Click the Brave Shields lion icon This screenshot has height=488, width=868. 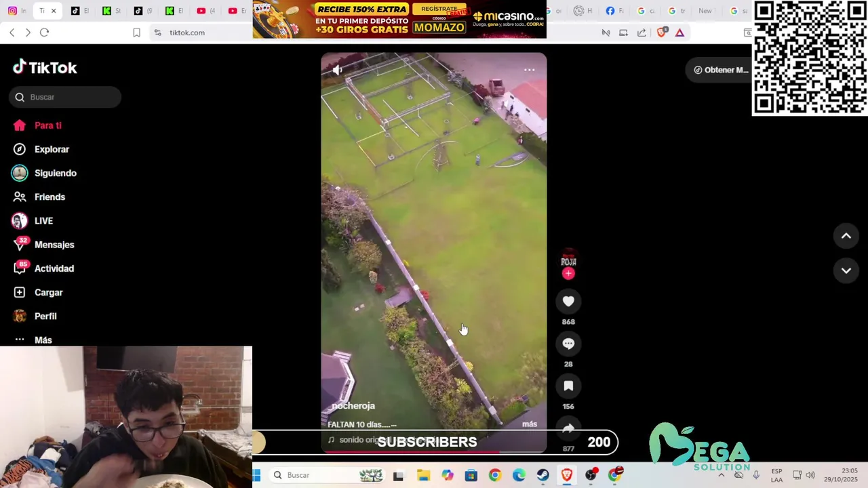pyautogui.click(x=662, y=33)
